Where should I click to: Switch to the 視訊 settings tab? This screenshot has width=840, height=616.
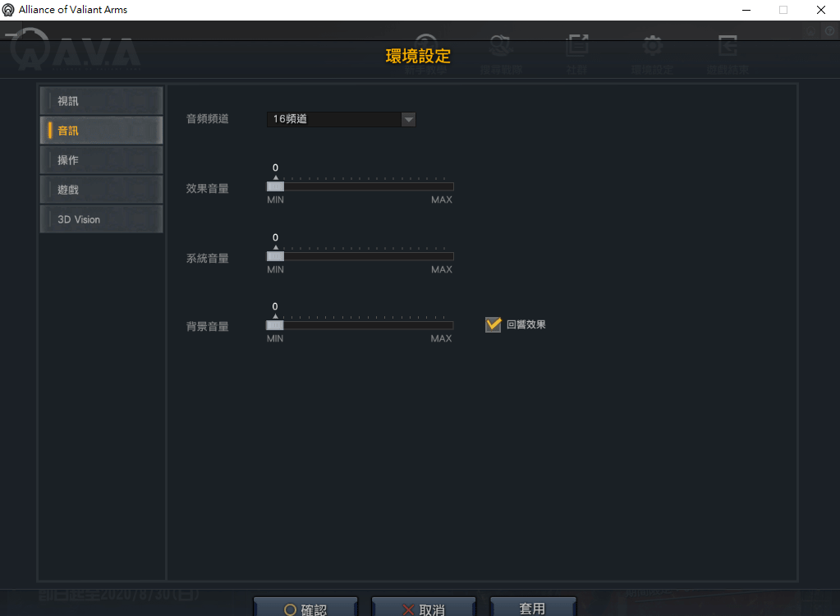[102, 101]
